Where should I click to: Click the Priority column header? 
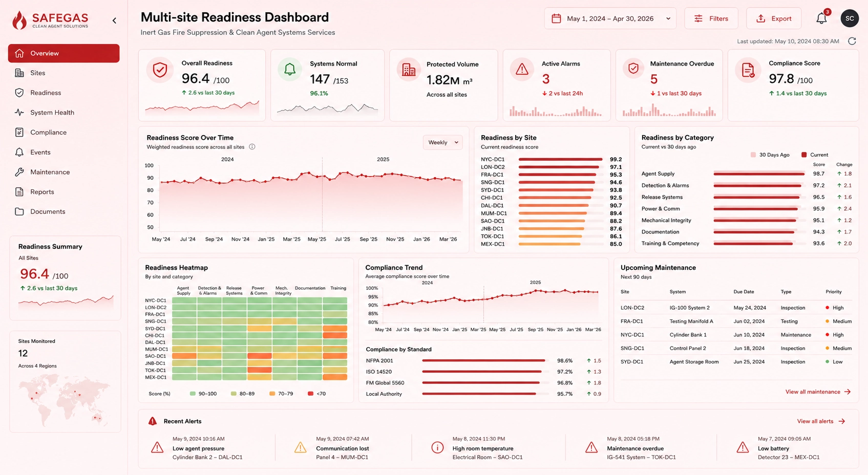[x=833, y=292]
